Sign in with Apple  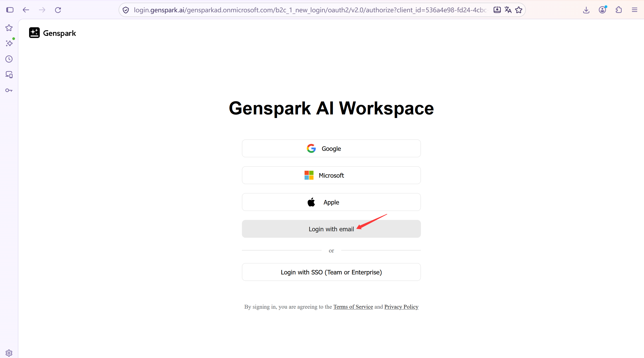pos(331,202)
